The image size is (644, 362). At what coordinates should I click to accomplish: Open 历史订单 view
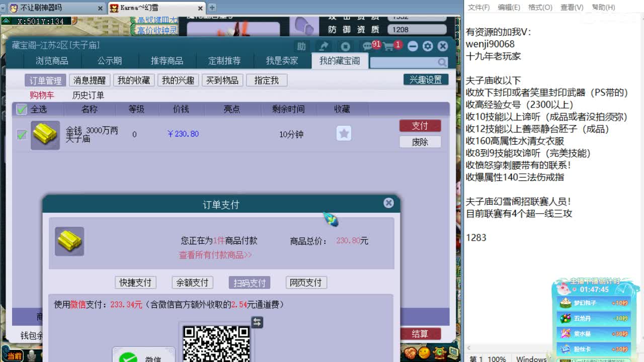[x=88, y=95]
